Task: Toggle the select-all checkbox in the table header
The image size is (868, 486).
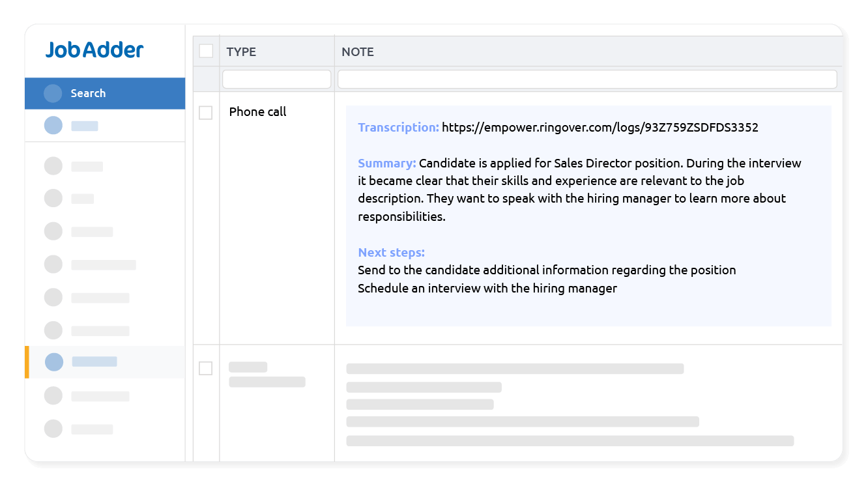Action: click(x=206, y=50)
